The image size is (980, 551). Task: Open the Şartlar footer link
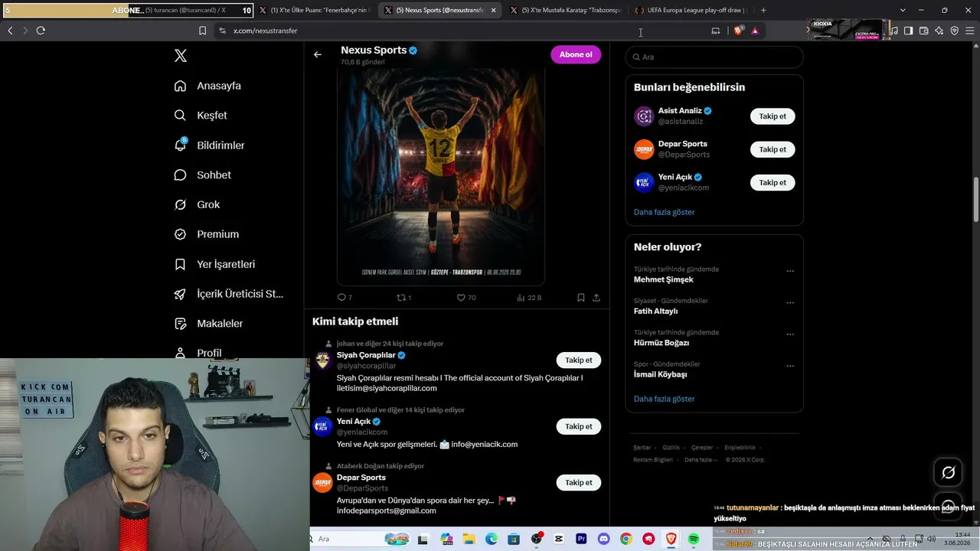pyautogui.click(x=642, y=448)
